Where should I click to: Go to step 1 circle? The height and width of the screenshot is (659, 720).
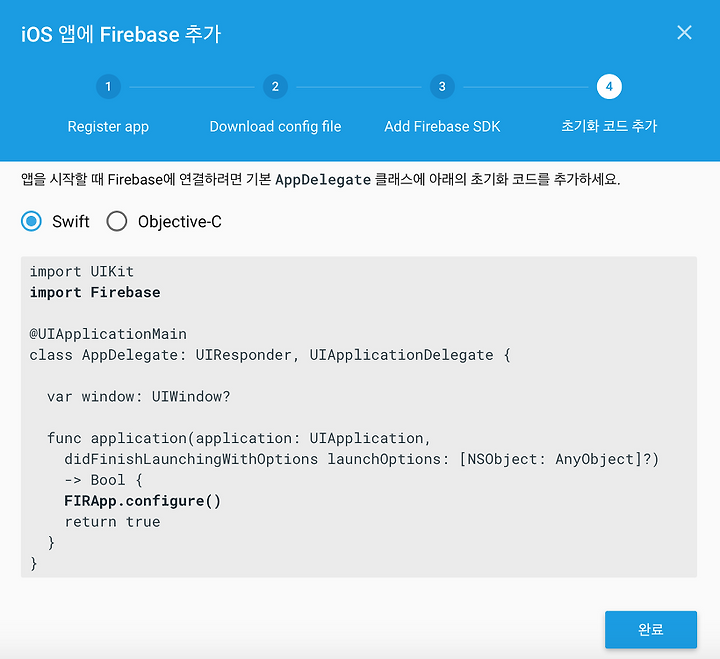(x=108, y=86)
